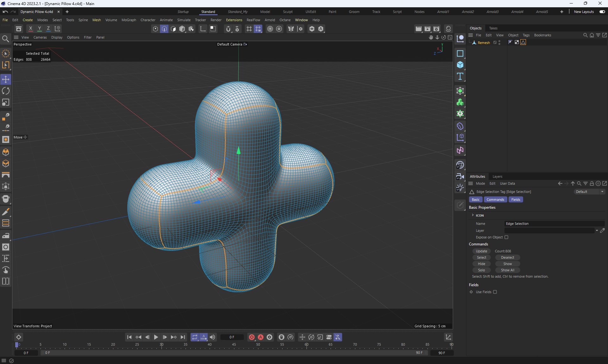Click frame 45 on the timeline ruler
Viewport: 608px width, 364px height.
pyautogui.click(x=234, y=345)
